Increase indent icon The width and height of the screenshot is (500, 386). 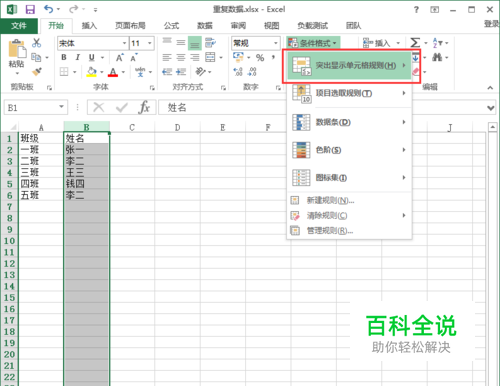click(181, 72)
